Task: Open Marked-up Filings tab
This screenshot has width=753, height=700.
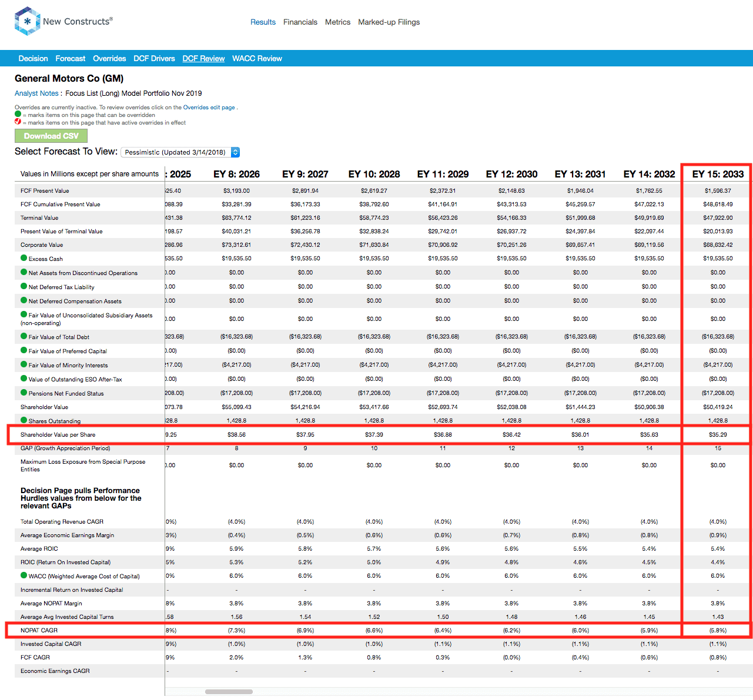Action: (389, 22)
